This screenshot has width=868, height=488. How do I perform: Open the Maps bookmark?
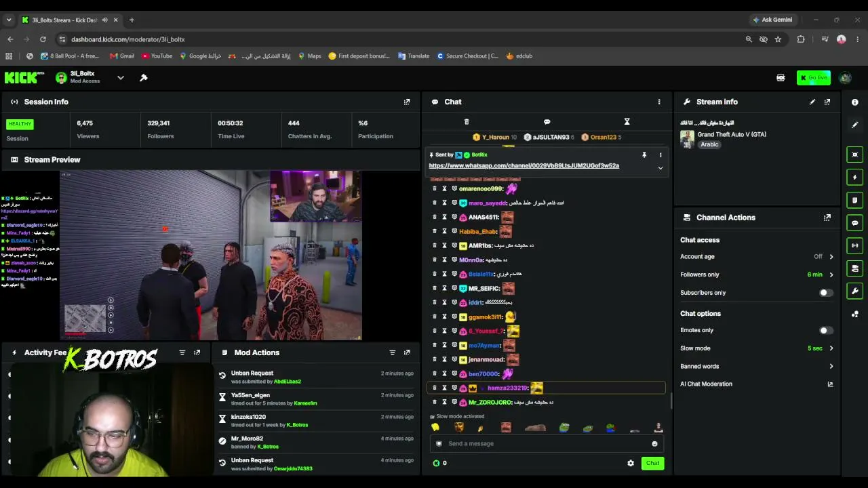click(x=309, y=56)
